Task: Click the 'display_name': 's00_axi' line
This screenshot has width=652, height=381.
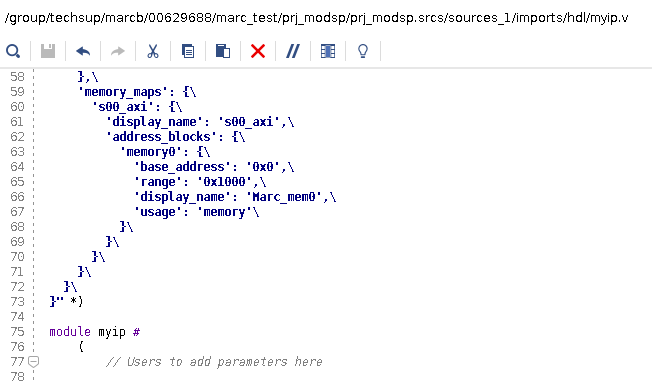Action: [200, 122]
